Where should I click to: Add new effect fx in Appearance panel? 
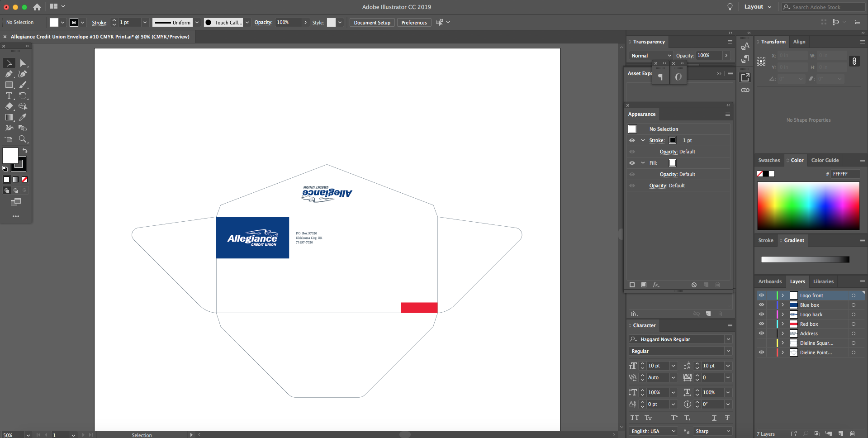coord(656,285)
